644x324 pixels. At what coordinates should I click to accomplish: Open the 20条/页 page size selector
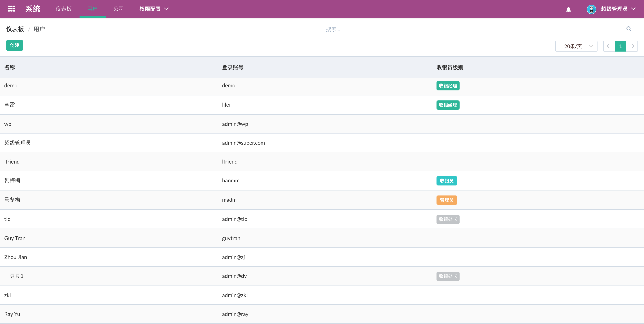pyautogui.click(x=576, y=46)
